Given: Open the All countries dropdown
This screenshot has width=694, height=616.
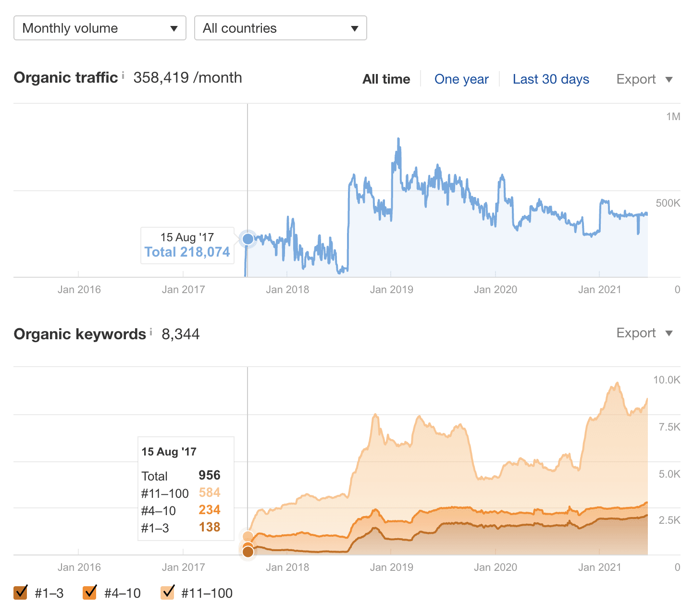Looking at the screenshot, I should [281, 28].
